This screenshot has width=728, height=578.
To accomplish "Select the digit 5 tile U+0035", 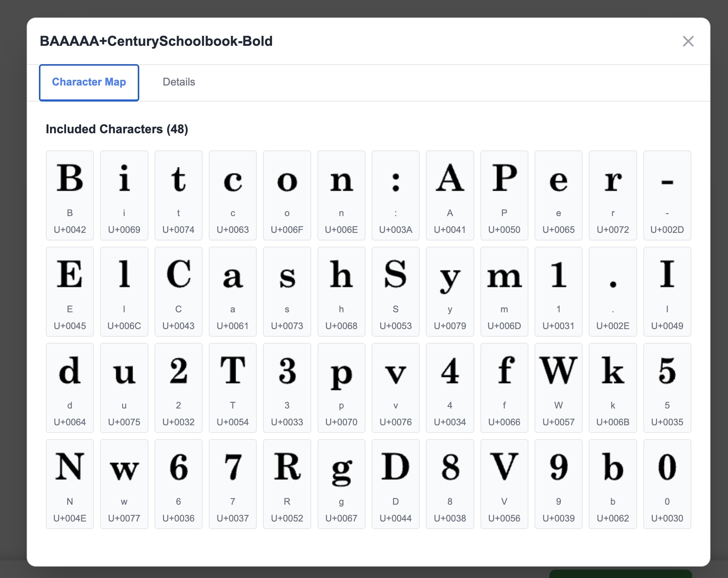I will (667, 387).
